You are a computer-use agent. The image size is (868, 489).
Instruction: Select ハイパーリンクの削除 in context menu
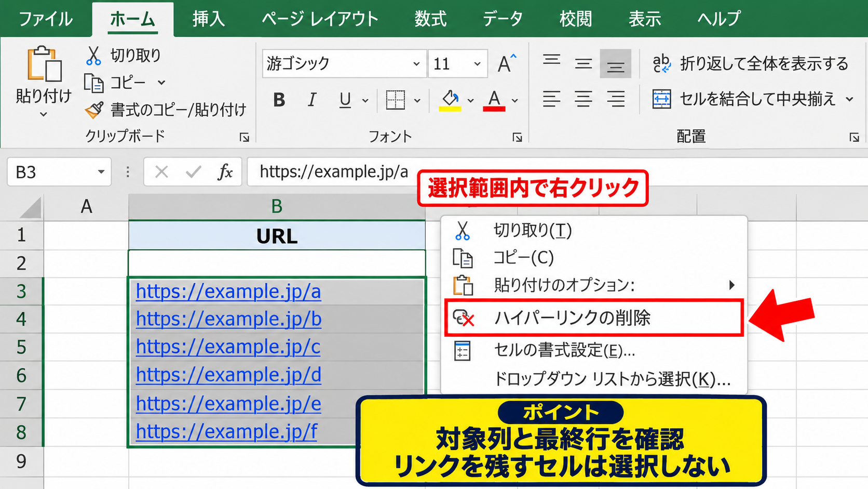tap(594, 318)
